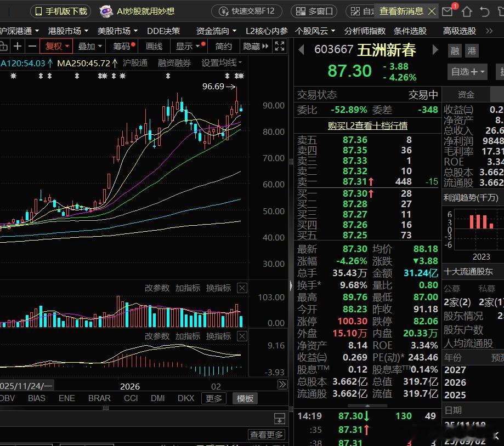Select ENE indicator tab

(66, 398)
